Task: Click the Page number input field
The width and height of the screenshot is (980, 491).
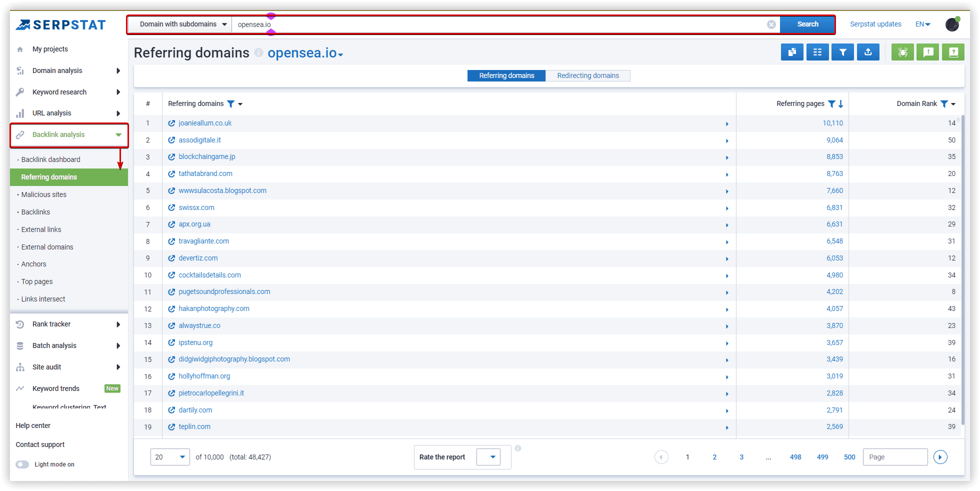Action: click(895, 457)
